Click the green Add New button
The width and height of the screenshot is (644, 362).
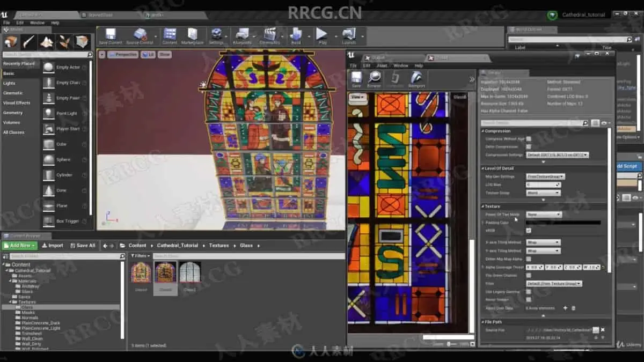pos(20,246)
